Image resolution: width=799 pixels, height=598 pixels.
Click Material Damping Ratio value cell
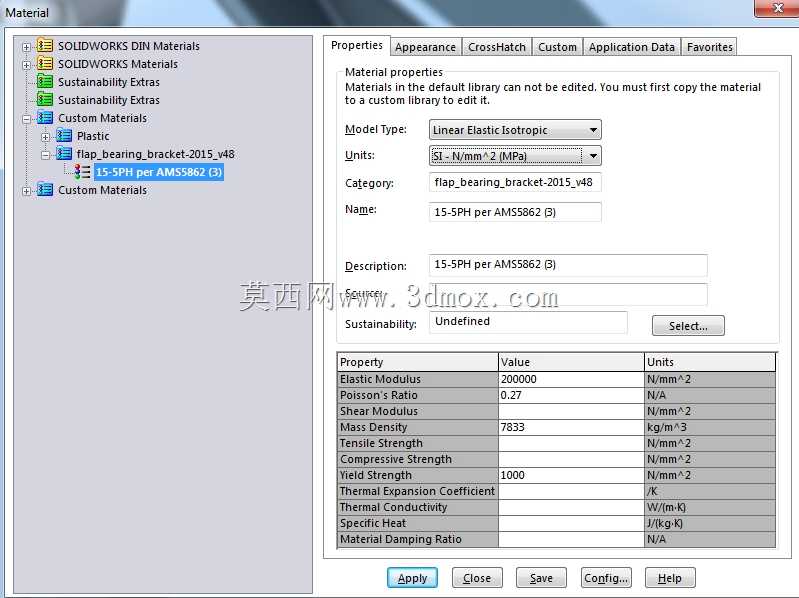[571, 539]
